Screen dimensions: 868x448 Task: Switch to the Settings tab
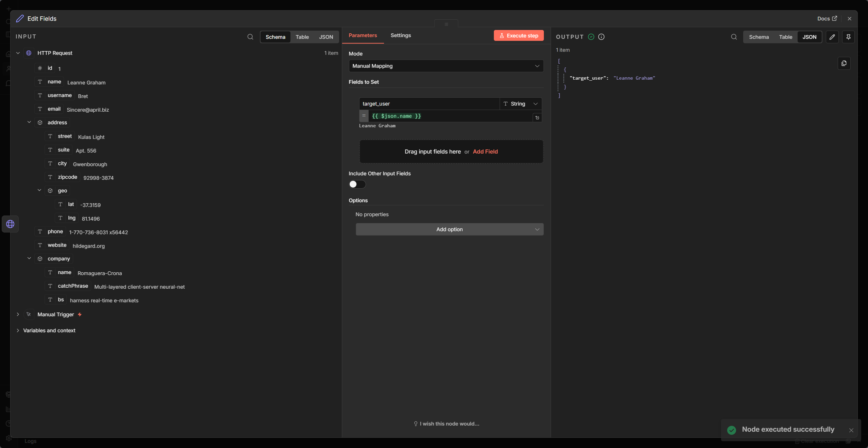coord(400,35)
